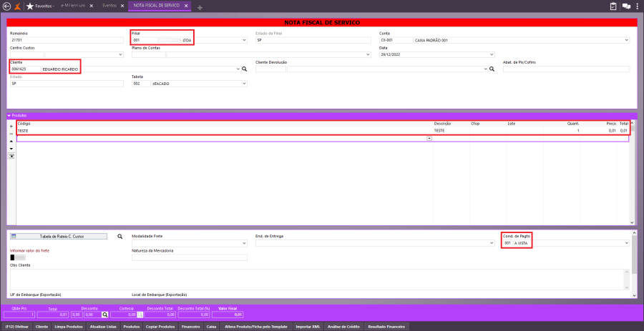This screenshot has width=644, height=331.
Task: Open the Conta dropdown
Action: click(627, 40)
